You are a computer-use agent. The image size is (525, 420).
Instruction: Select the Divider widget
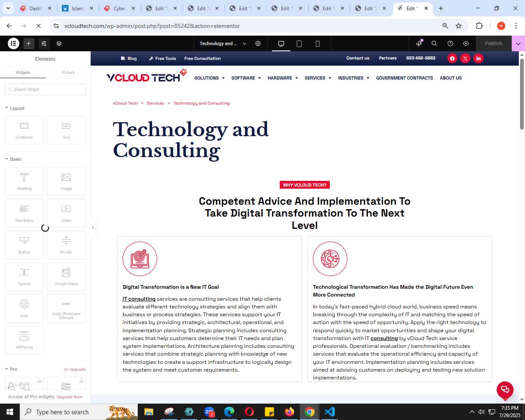(x=66, y=245)
